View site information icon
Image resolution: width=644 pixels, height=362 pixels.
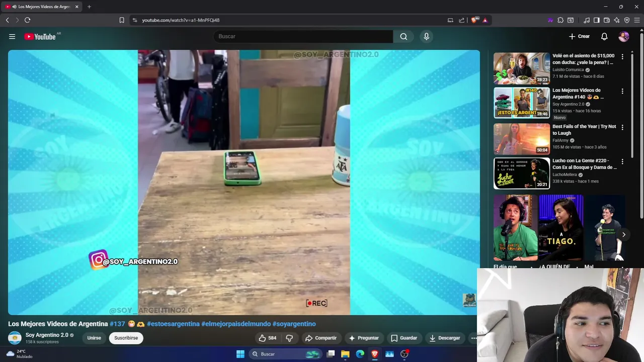click(x=134, y=20)
